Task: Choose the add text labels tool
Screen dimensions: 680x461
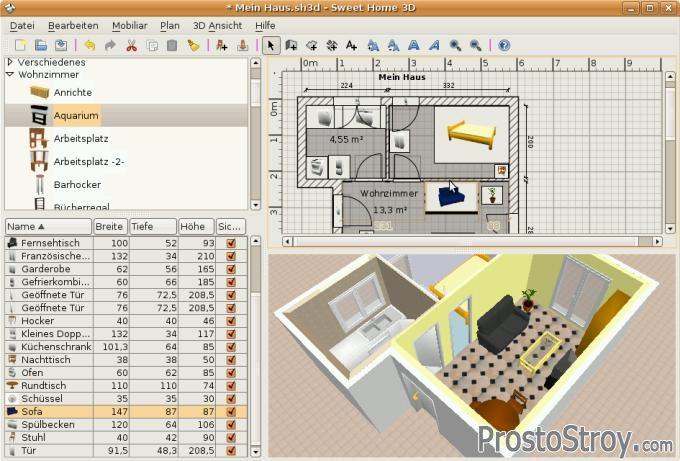Action: click(352, 45)
